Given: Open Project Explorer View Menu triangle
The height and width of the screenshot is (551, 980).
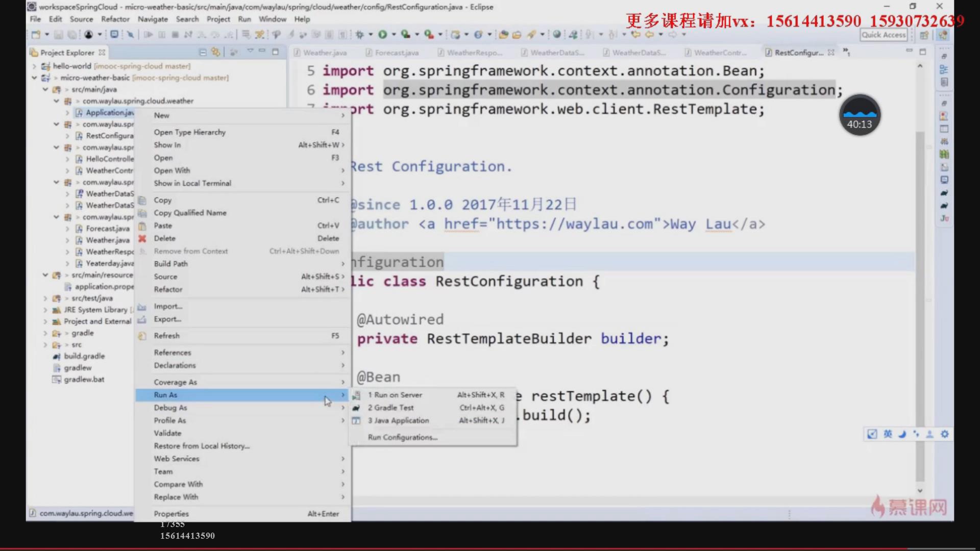Looking at the screenshot, I should click(x=250, y=52).
